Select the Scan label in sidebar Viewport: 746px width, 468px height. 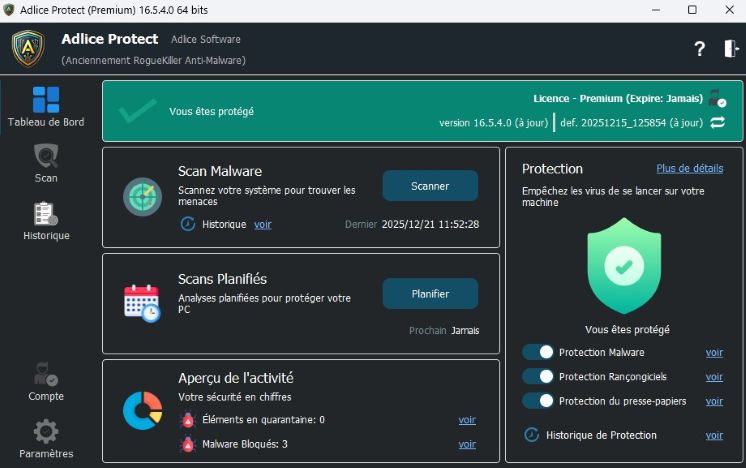pos(46,178)
